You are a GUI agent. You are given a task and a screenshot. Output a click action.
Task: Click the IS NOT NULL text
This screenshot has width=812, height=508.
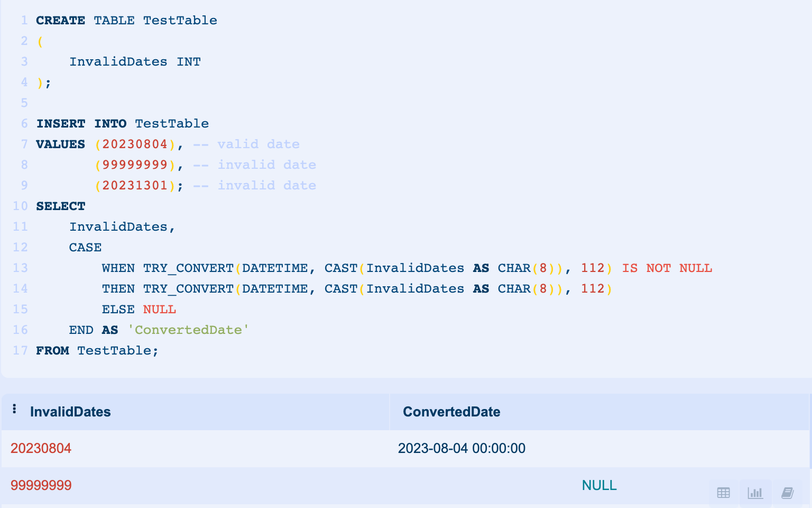pyautogui.click(x=667, y=268)
